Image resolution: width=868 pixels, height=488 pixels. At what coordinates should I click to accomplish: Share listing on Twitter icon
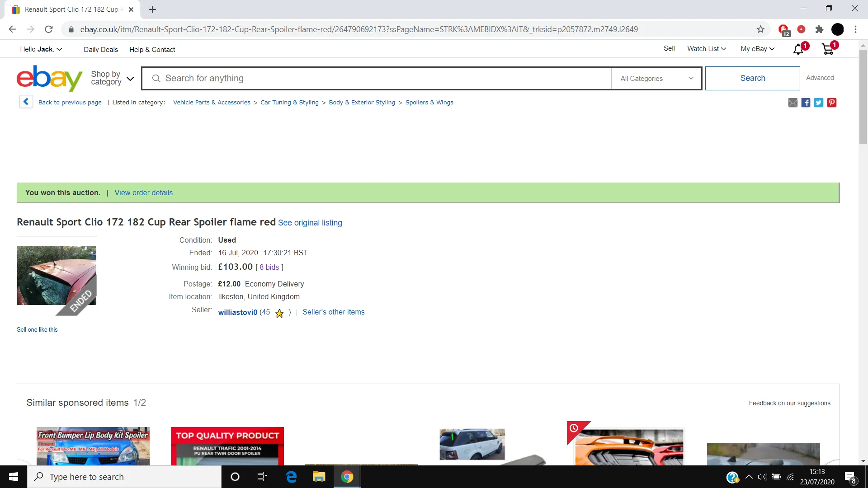coord(819,103)
